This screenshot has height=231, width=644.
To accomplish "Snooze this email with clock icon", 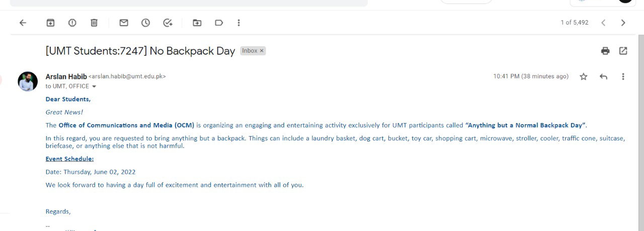I will click(x=145, y=23).
